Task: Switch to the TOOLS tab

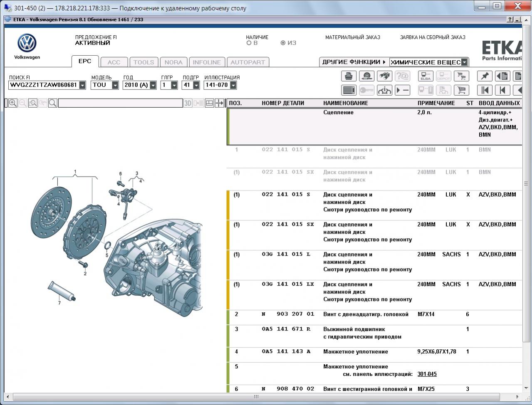Action: pos(144,62)
